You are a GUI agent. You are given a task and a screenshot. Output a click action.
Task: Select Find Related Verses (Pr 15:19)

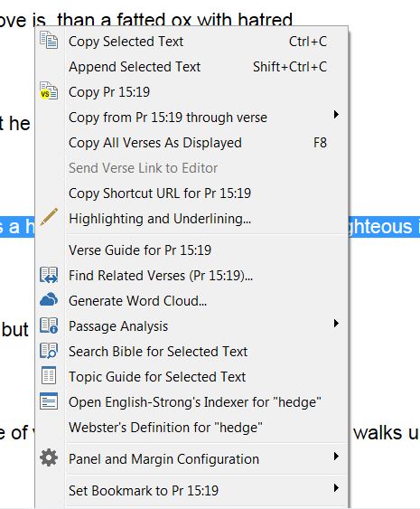click(191, 275)
